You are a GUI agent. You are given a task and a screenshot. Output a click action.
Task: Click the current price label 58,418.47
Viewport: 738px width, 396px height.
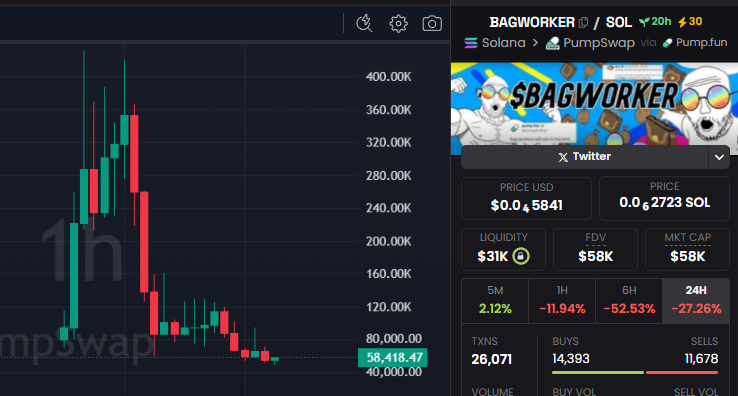(x=393, y=357)
